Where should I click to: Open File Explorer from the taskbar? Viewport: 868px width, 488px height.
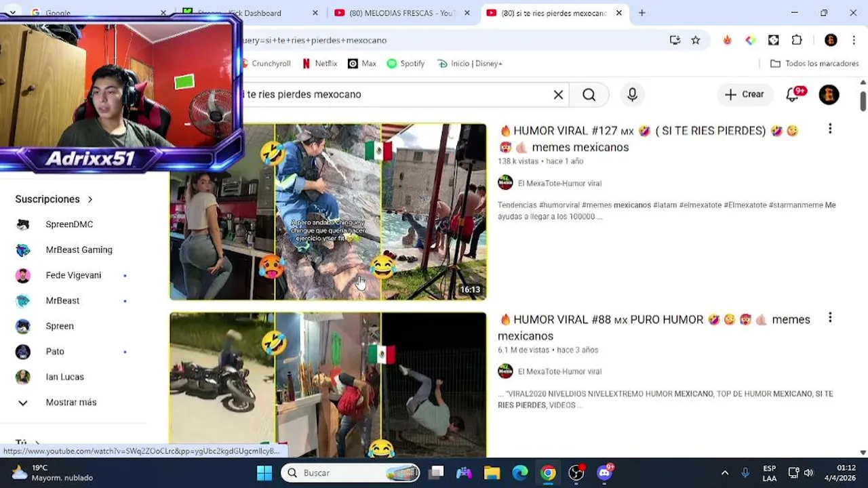492,472
